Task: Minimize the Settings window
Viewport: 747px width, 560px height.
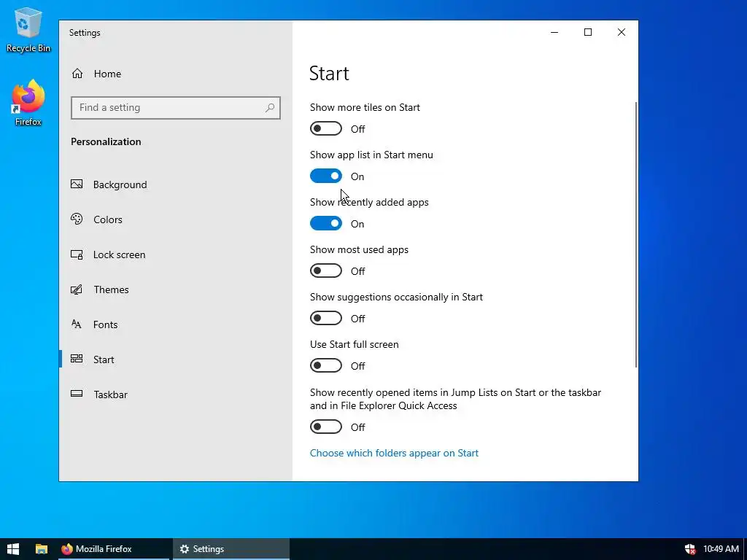Action: [554, 32]
